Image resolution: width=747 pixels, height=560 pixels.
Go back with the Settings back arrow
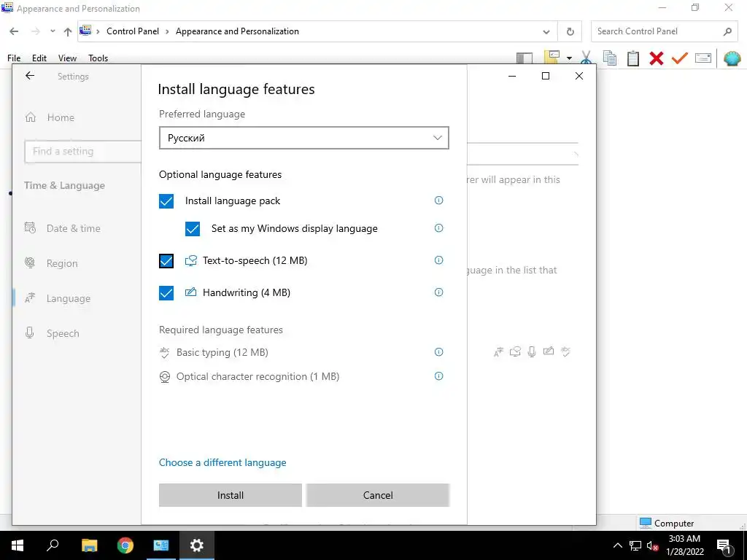point(30,76)
